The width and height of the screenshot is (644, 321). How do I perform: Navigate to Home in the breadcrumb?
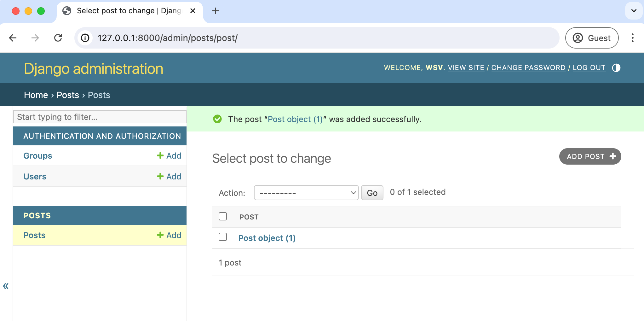36,95
